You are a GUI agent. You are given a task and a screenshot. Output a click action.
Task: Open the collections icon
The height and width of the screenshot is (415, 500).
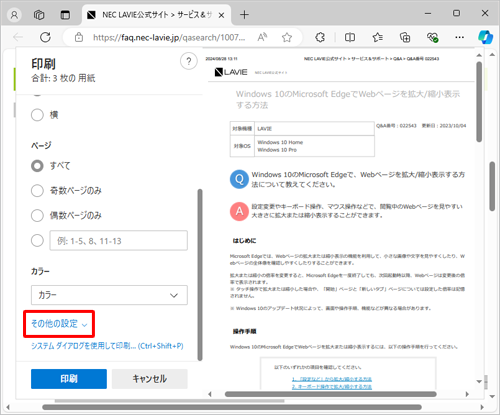[x=405, y=37]
